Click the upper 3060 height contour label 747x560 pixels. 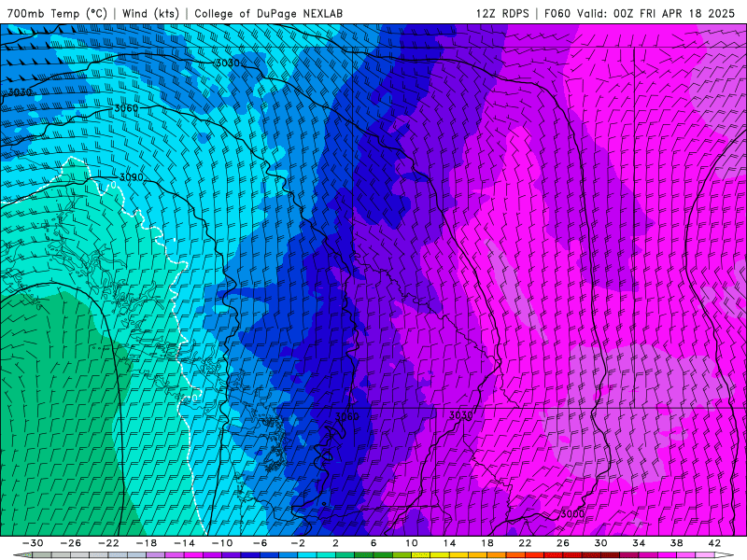coord(126,108)
